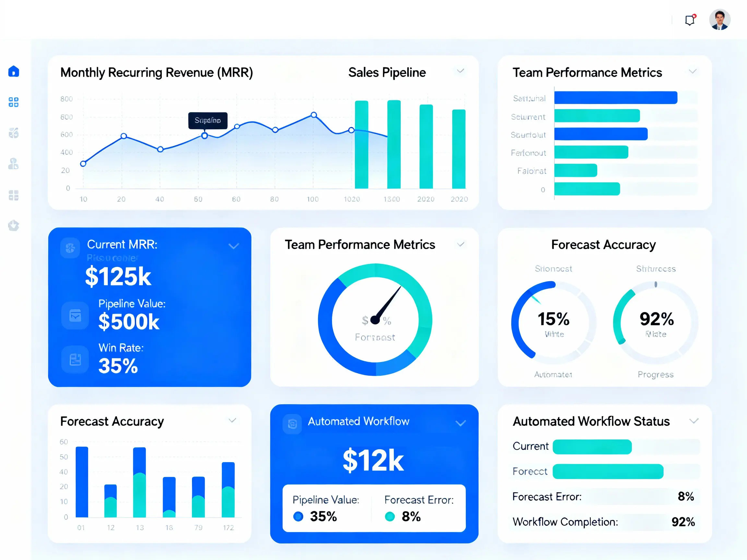The height and width of the screenshot is (560, 747).
Task: Open the team members icon in sidebar
Action: coord(14,164)
